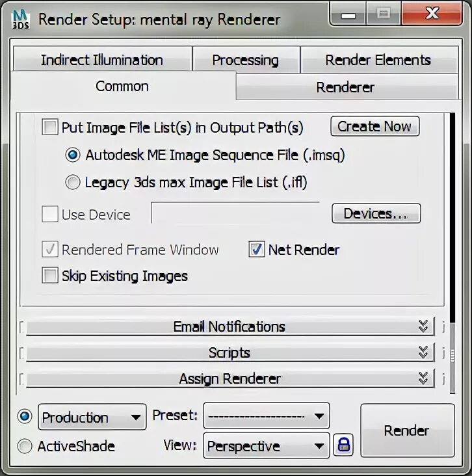The height and width of the screenshot is (476, 472).
Task: Close the Render Setup window
Action: [x=432, y=14]
